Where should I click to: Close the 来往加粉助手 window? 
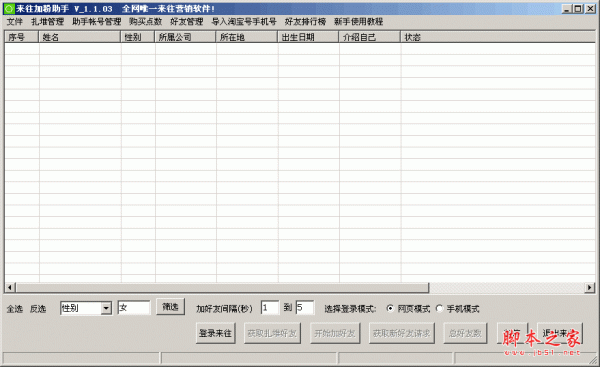(x=590, y=8)
